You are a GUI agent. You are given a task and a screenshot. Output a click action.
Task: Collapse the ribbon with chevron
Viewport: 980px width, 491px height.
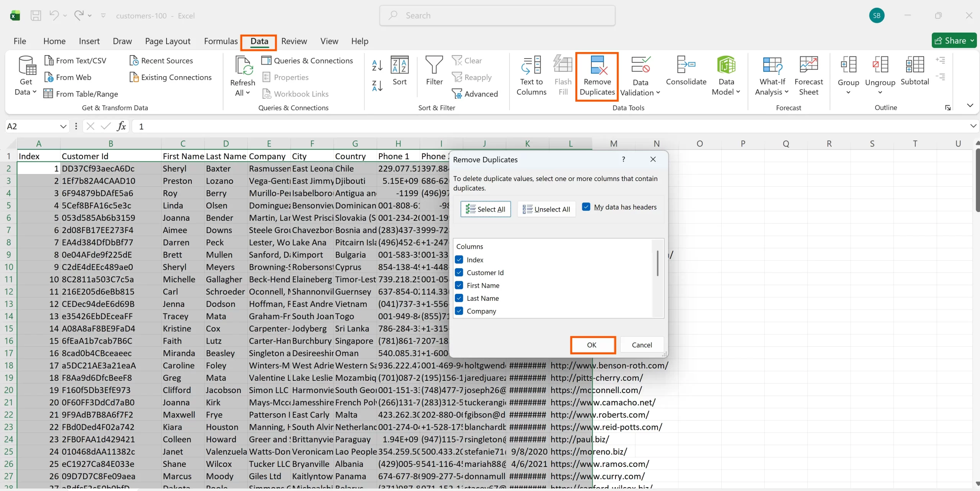coord(970,105)
